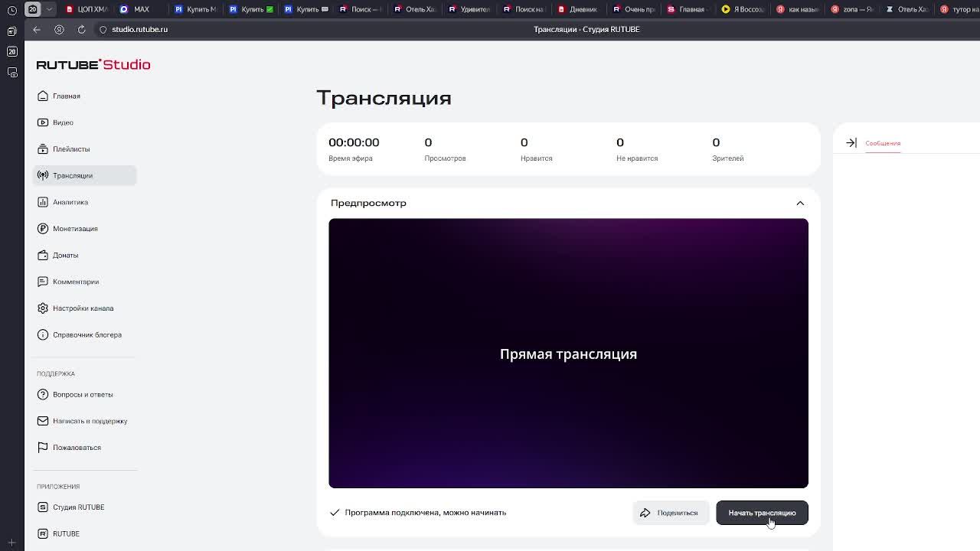Open the browser tab list dropdown arrow

click(49, 9)
